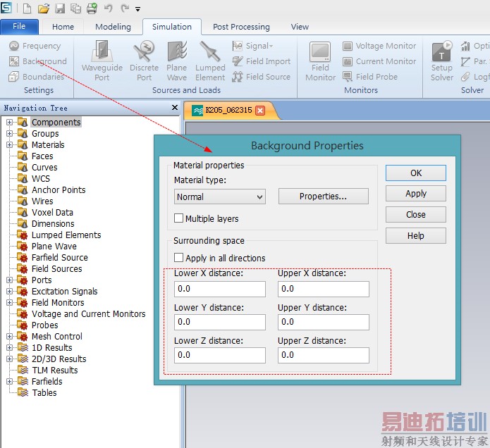Click the Save disk icon in quick access toolbar
Viewport: 490px width, 448px height.
pos(60,8)
